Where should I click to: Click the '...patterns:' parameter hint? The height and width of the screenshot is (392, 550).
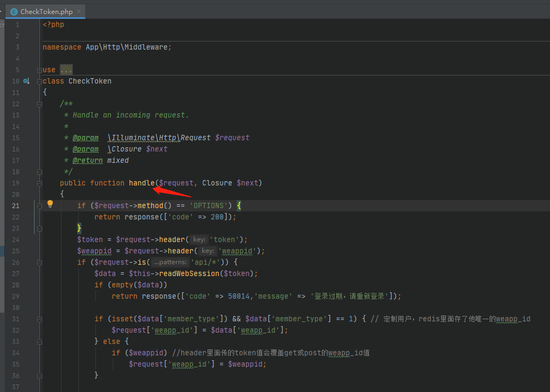170,263
